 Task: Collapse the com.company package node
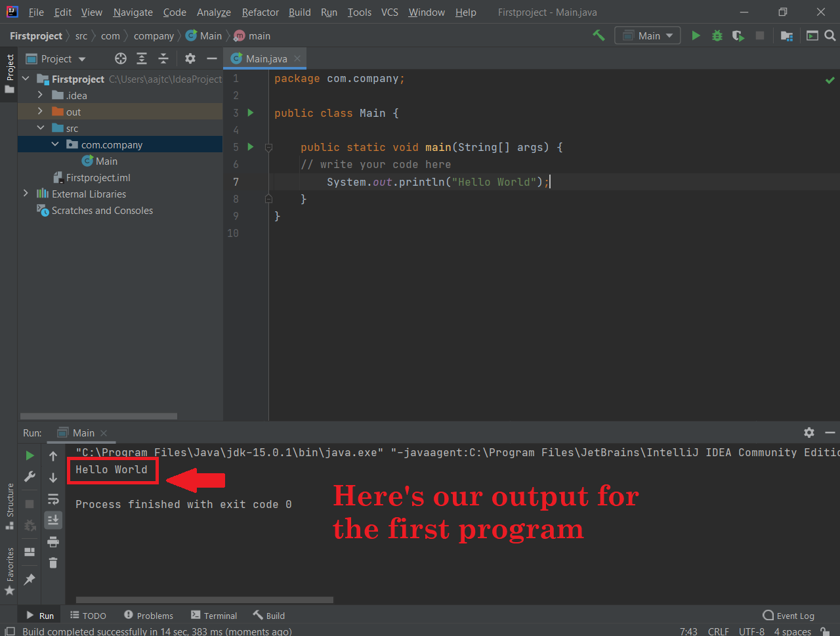[54, 144]
